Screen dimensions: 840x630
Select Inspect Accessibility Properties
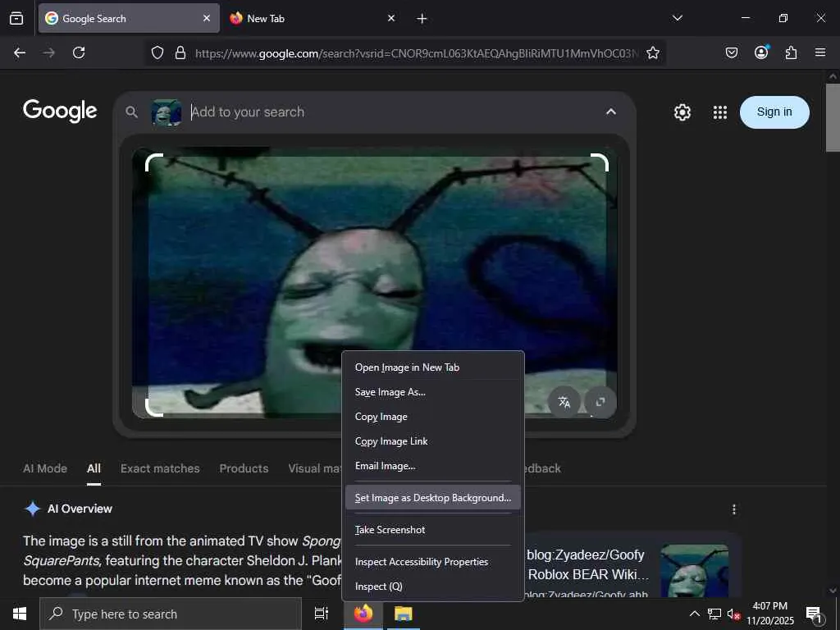click(x=432, y=562)
